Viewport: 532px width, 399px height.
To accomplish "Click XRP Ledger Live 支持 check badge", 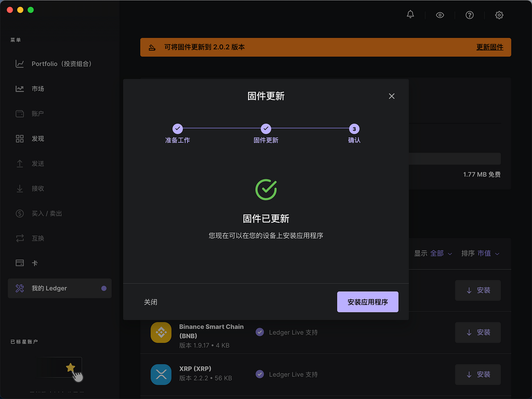I will point(260,374).
